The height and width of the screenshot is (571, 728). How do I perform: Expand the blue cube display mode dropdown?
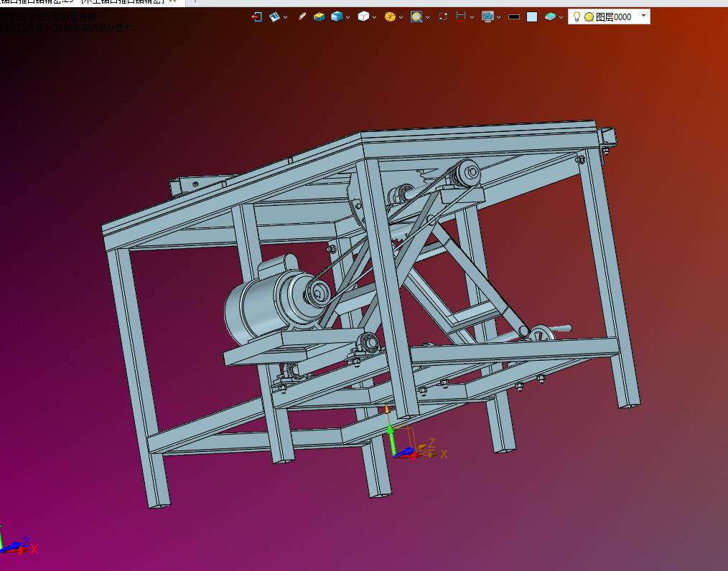pyautogui.click(x=347, y=18)
